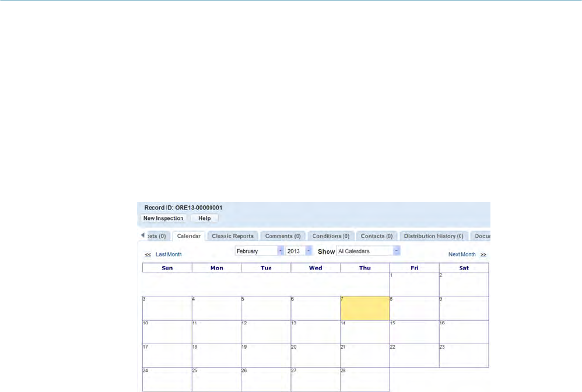This screenshot has width=582, height=392.
Task: Pick calendar day 10
Action: click(167, 332)
